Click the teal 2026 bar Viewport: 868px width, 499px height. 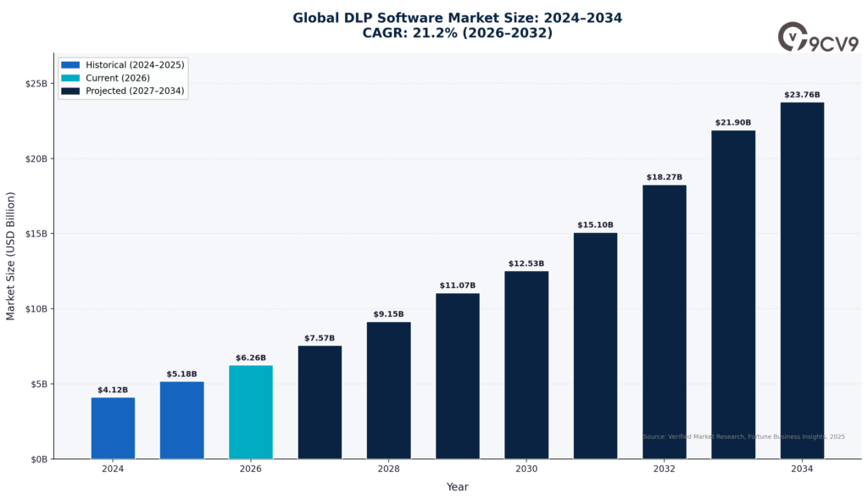(x=251, y=412)
